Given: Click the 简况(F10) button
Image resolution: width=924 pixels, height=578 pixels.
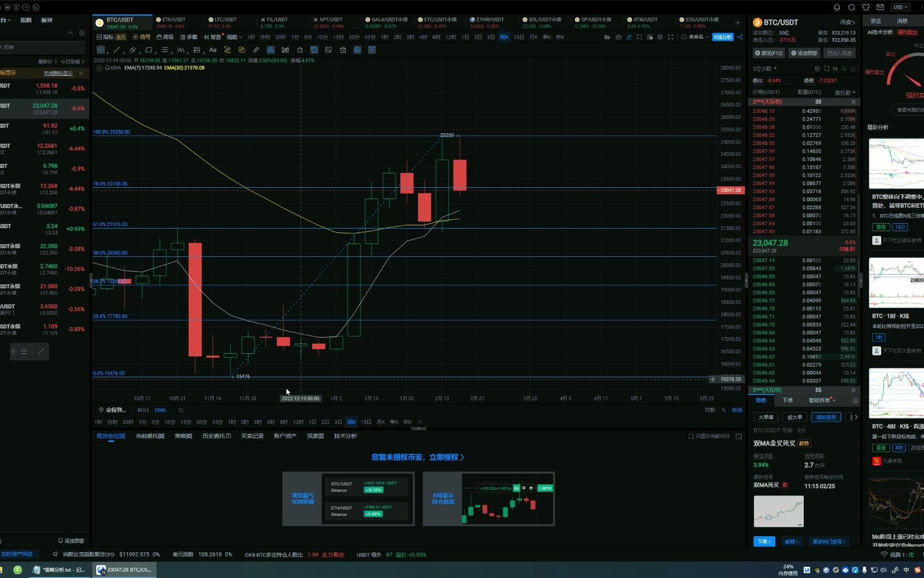Looking at the screenshot, I should click(x=769, y=53).
